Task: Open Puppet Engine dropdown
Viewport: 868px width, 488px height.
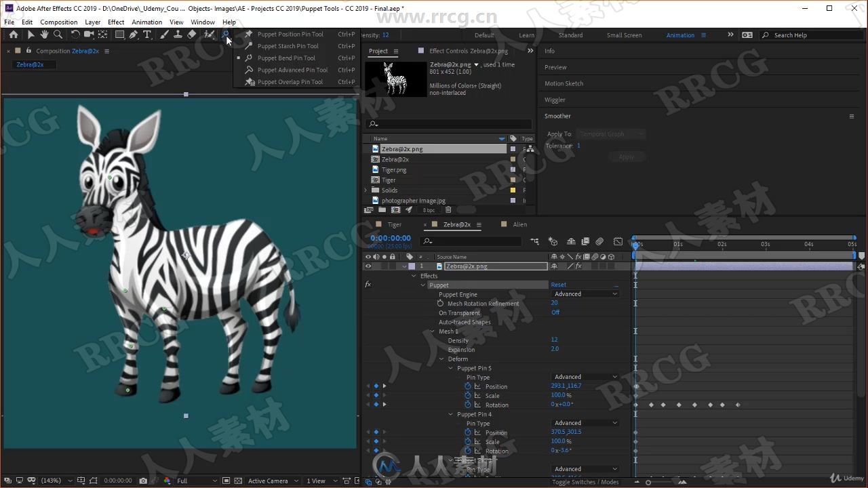Action: [x=585, y=294]
